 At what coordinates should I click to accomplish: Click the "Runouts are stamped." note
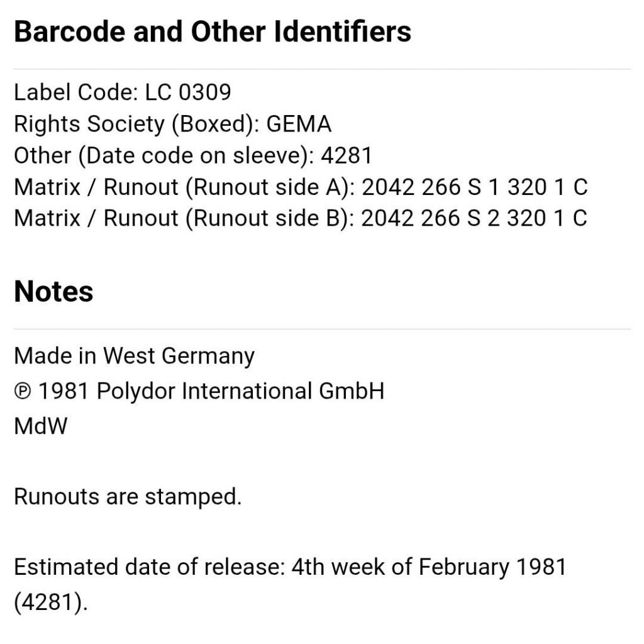coord(128,497)
